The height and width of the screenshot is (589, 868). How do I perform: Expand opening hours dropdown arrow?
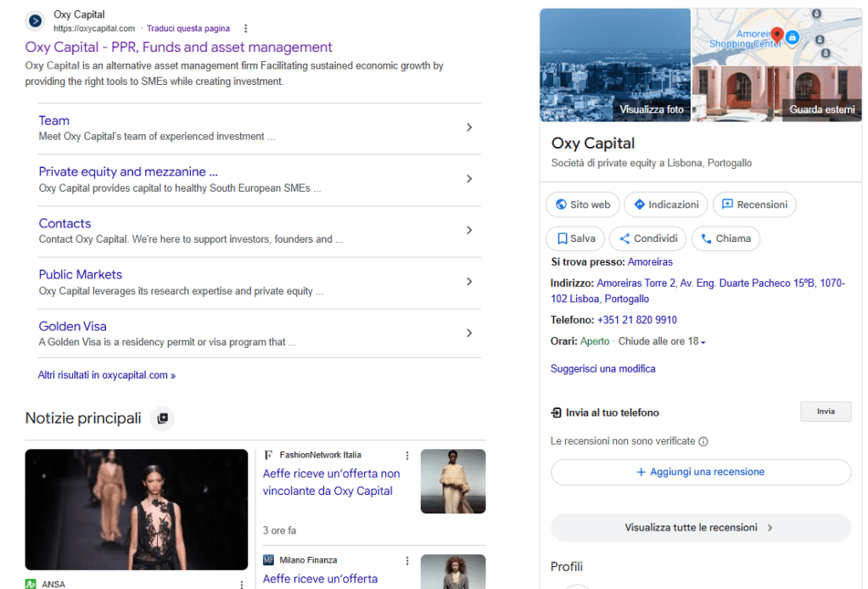point(703,343)
